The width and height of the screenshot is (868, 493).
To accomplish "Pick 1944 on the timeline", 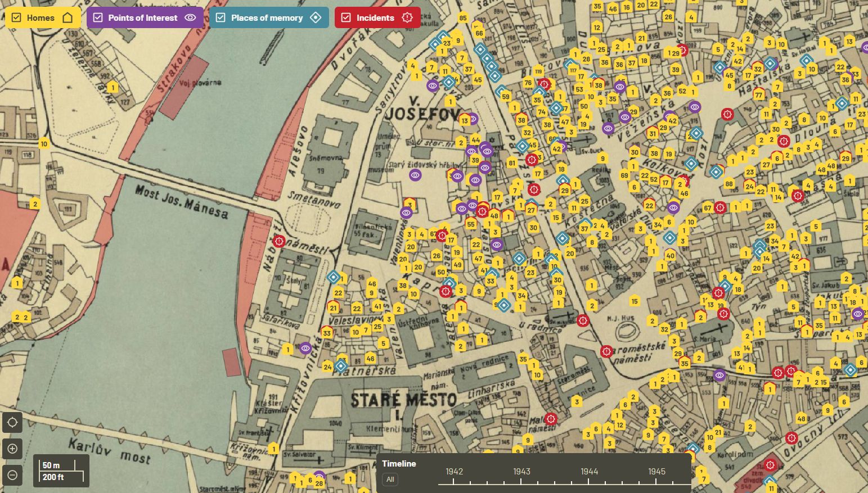I will 589,472.
